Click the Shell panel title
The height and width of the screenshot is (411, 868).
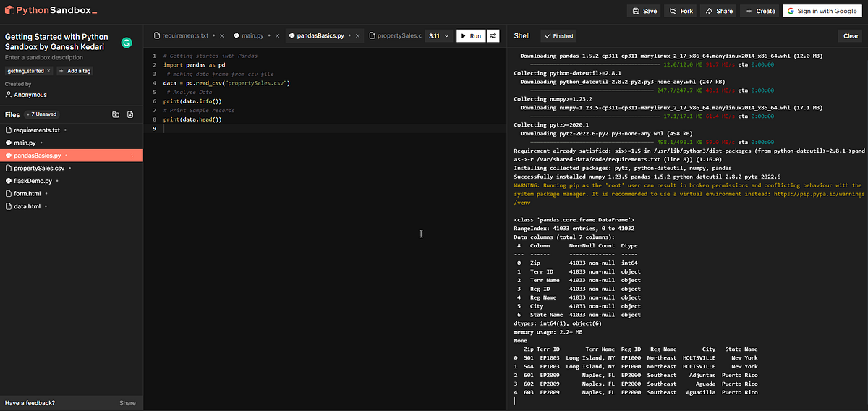(522, 35)
